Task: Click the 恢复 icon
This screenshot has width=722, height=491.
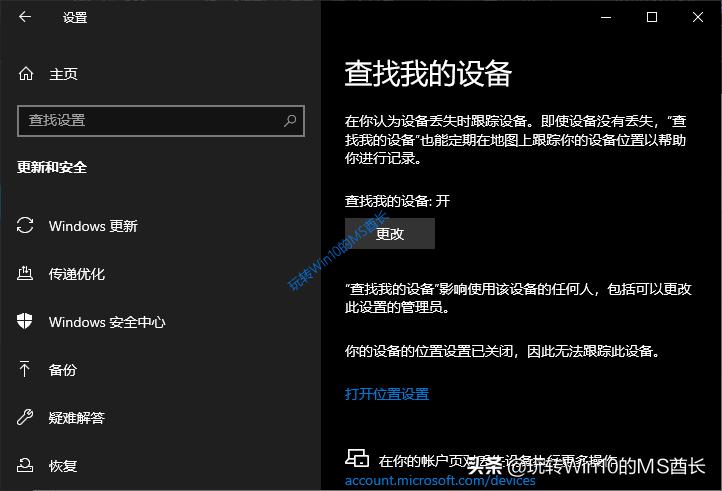Action: [x=25, y=465]
